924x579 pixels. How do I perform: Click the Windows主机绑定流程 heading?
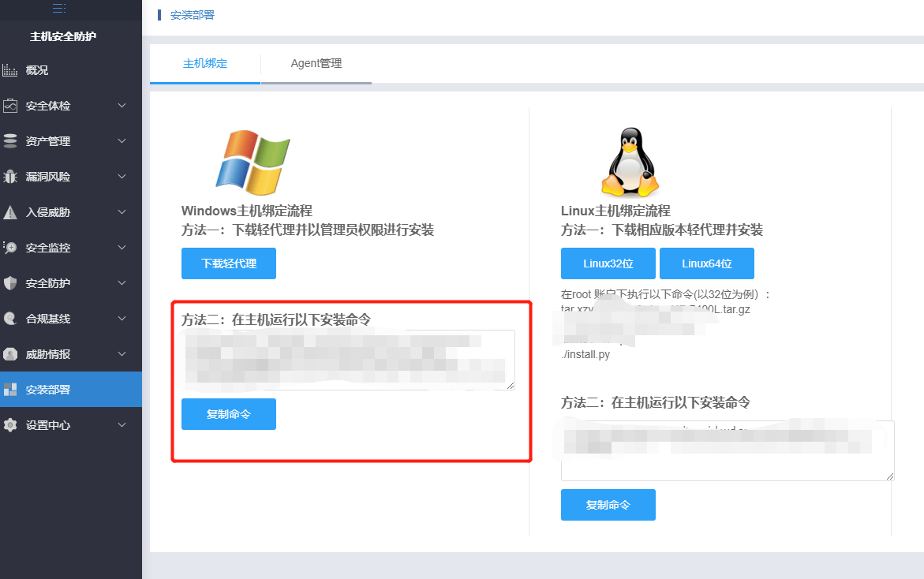click(x=247, y=211)
